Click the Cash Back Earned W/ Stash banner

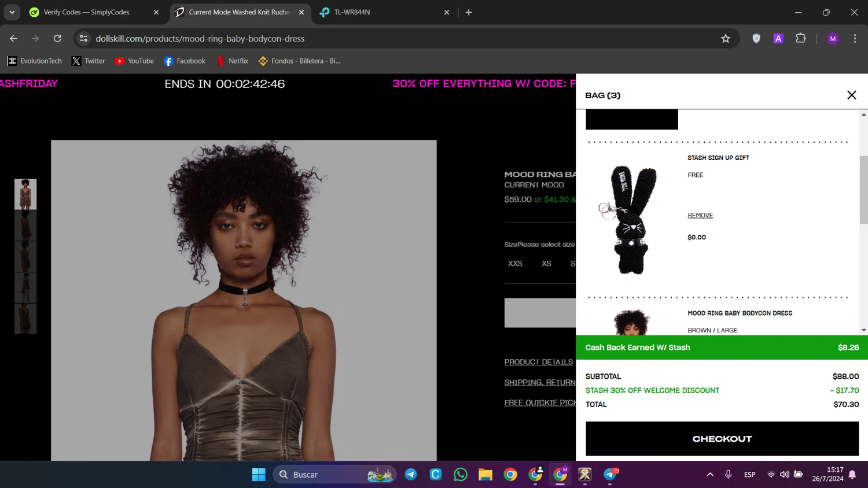pyautogui.click(x=722, y=347)
